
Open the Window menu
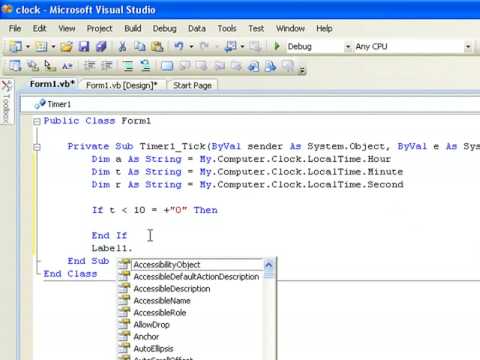[x=290, y=29]
